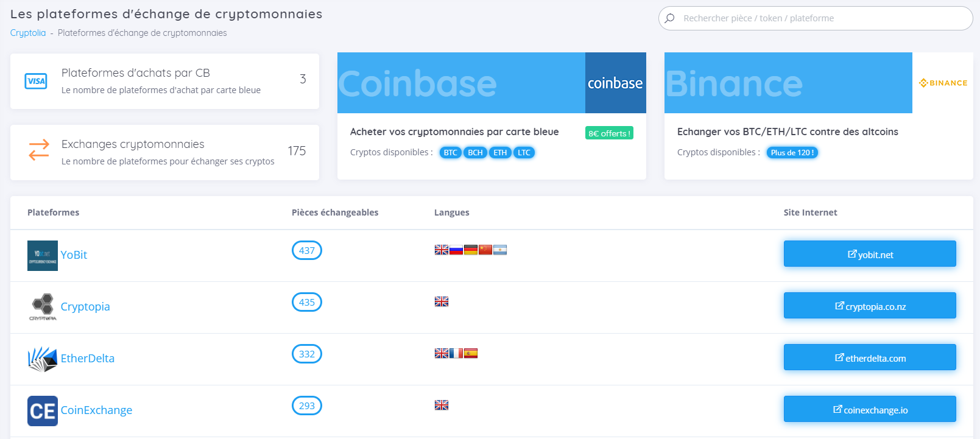The height and width of the screenshot is (439, 980).
Task: Click the orange exchange arrows icon
Action: (38, 152)
